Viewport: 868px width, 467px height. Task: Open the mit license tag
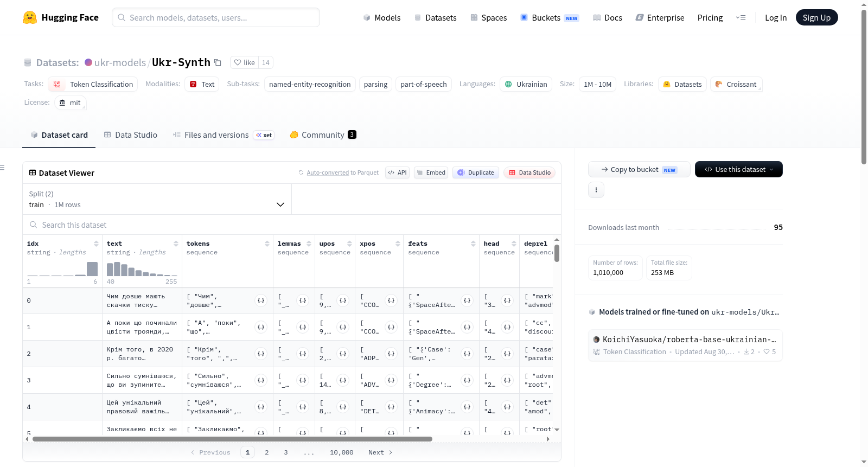70,103
